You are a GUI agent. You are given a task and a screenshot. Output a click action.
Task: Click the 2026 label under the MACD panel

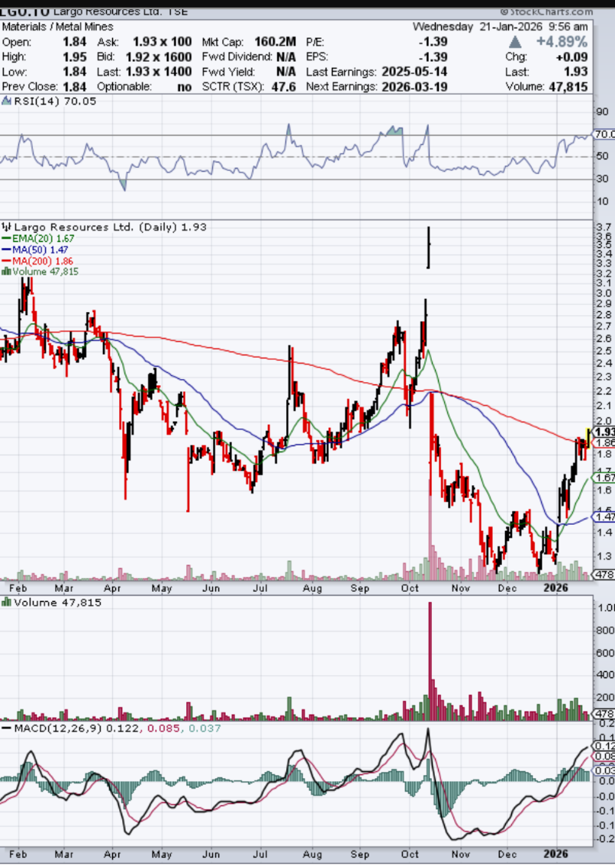coord(555,854)
